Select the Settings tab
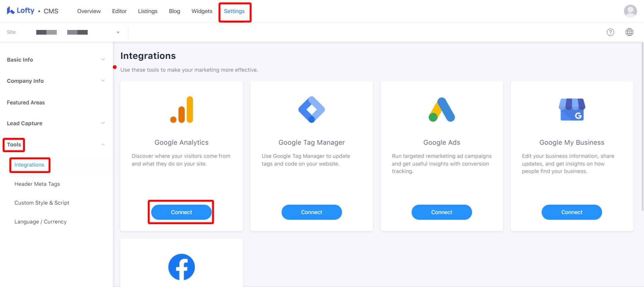Image resolution: width=644 pixels, height=287 pixels. [x=234, y=11]
